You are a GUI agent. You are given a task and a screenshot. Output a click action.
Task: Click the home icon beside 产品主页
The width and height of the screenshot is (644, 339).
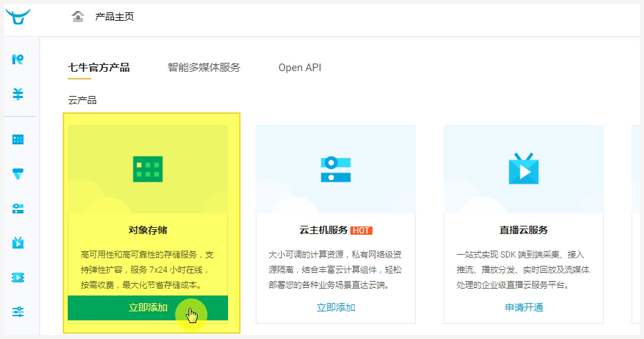click(x=77, y=17)
